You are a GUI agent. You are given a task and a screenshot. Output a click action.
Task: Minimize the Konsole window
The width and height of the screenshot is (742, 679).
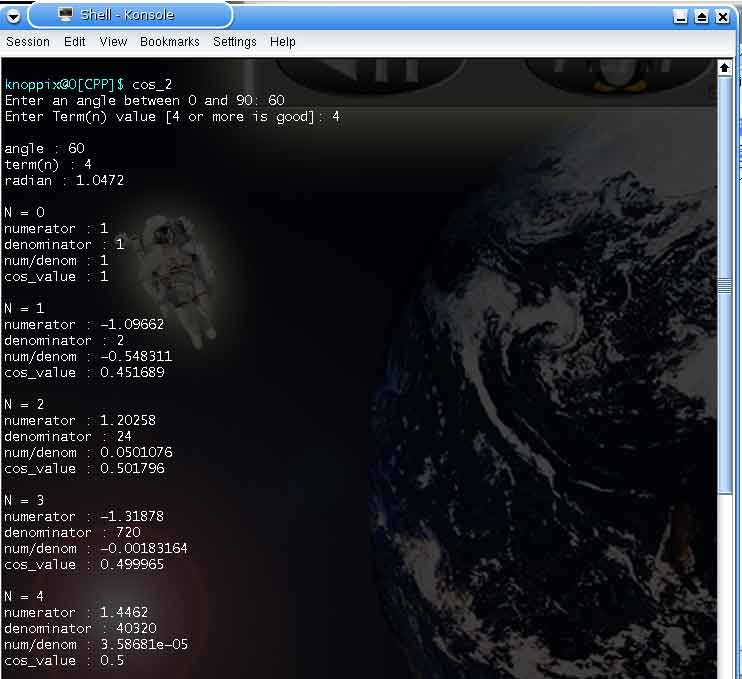point(681,17)
